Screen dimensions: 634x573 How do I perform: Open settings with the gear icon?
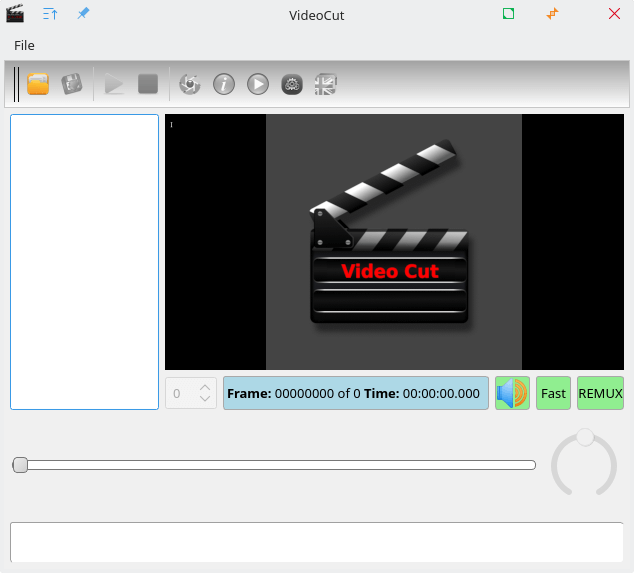click(292, 84)
